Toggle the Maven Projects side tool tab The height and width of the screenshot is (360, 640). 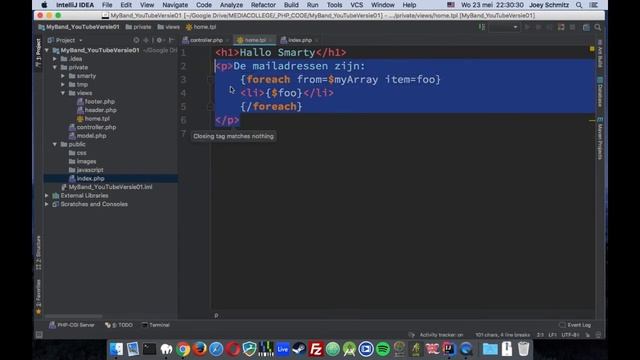600,138
